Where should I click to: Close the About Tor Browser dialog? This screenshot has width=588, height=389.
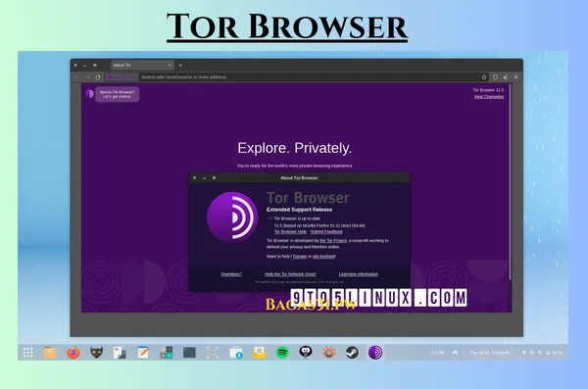(x=195, y=177)
